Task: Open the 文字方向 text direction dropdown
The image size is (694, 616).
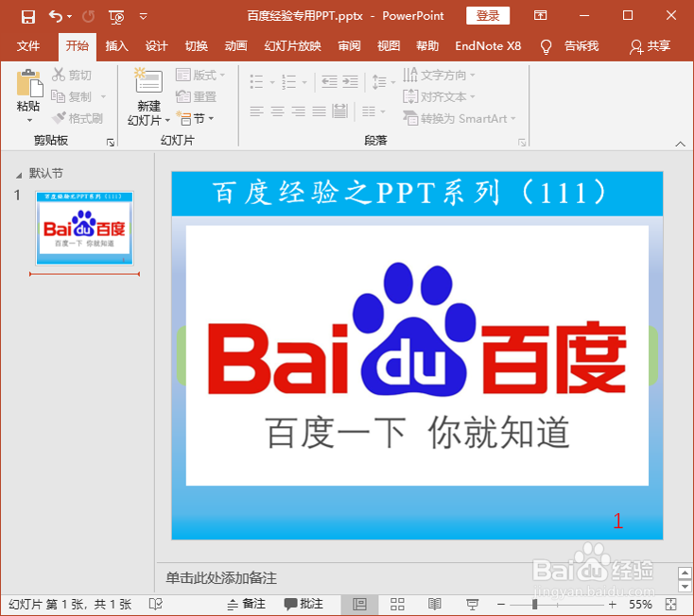Action: pos(439,75)
